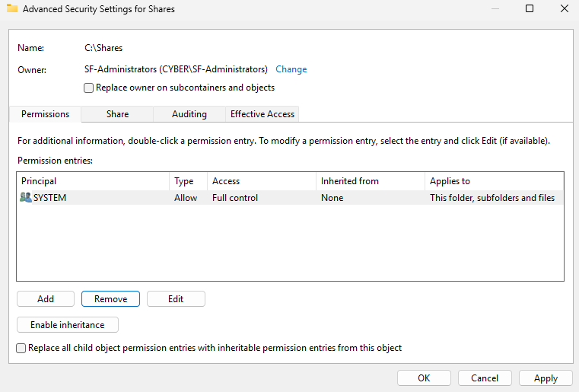The height and width of the screenshot is (392, 579).
Task: Switch to the Share tab
Action: (x=117, y=114)
